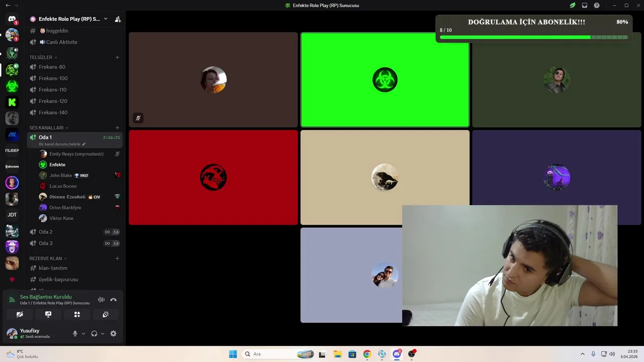Add channel to TELSİZLER category

117,57
